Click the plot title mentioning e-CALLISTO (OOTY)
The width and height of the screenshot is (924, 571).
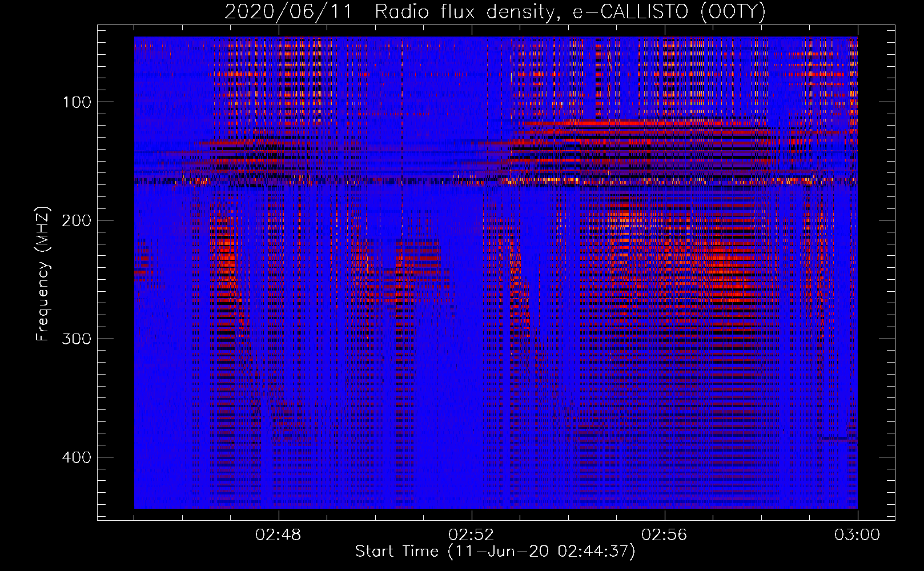click(495, 11)
